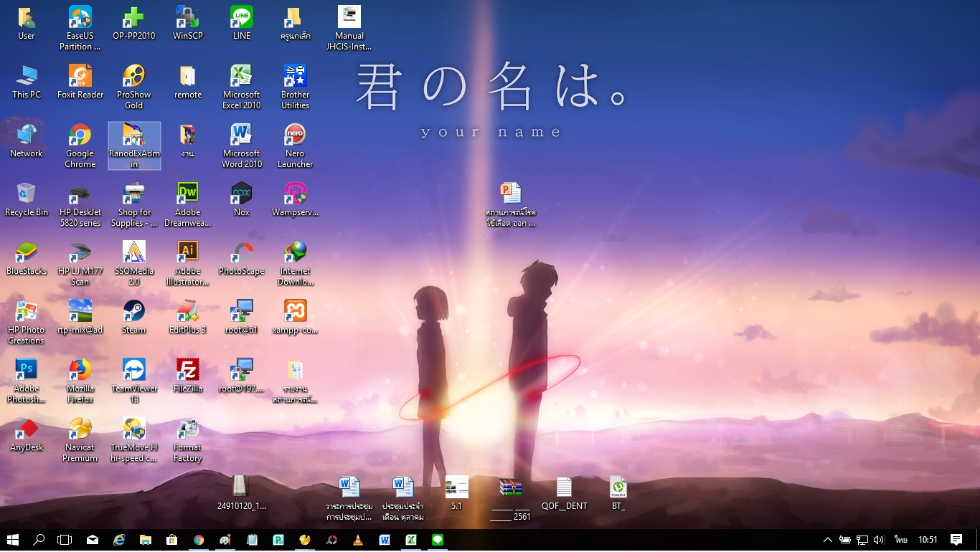This screenshot has height=552, width=980.
Task: Select the Manual JHCIS-Inst file icon
Action: coord(349,28)
